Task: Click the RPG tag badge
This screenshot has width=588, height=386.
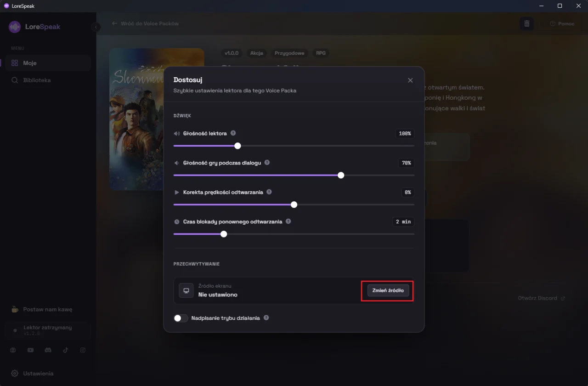Action: [x=321, y=53]
